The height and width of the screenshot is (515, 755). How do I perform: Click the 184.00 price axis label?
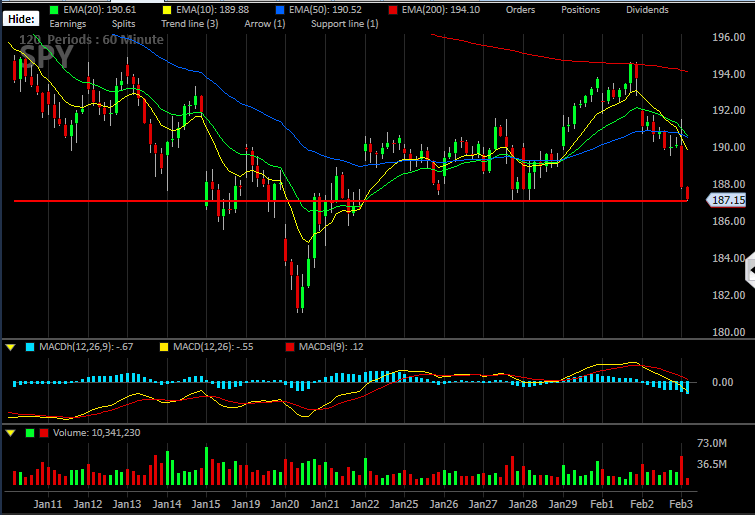pos(729,258)
